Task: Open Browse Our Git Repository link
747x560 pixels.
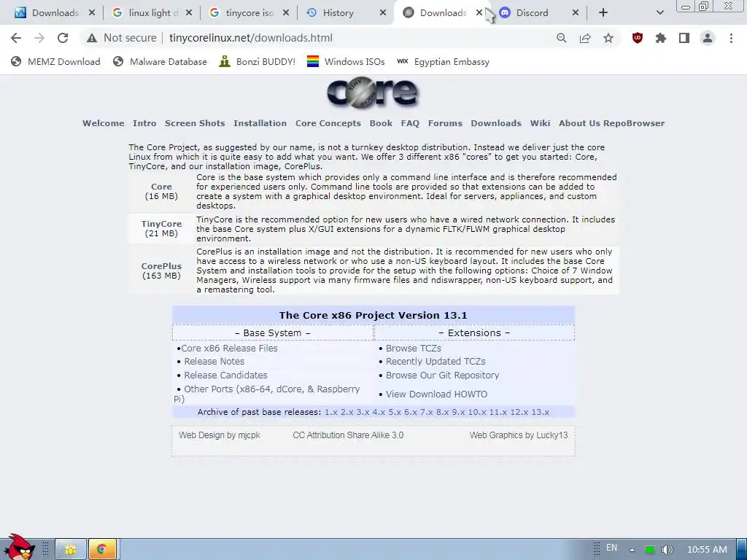Action: coord(443,376)
